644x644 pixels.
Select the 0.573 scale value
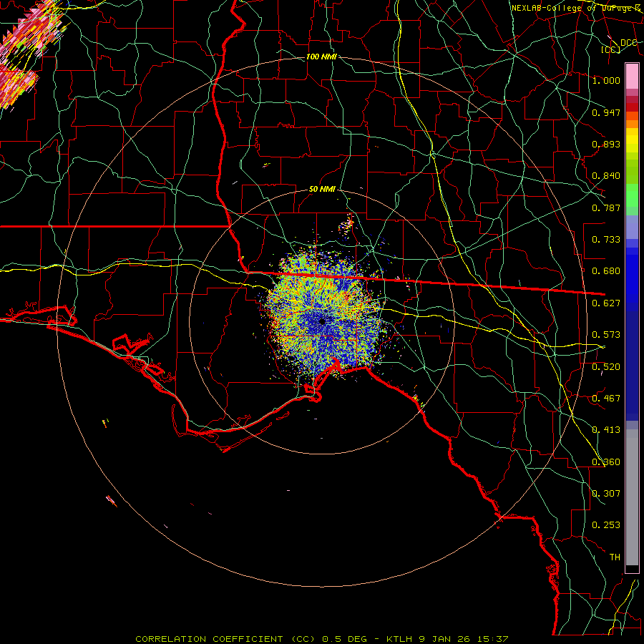pyautogui.click(x=606, y=335)
